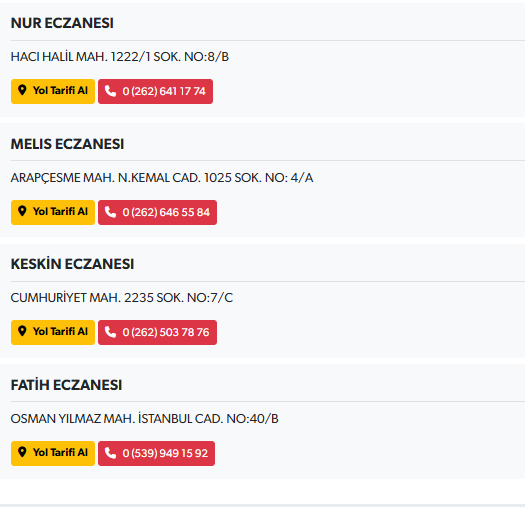
Task: Click phone icon beside 0 (262) 641 17 74
Action: [x=110, y=91]
